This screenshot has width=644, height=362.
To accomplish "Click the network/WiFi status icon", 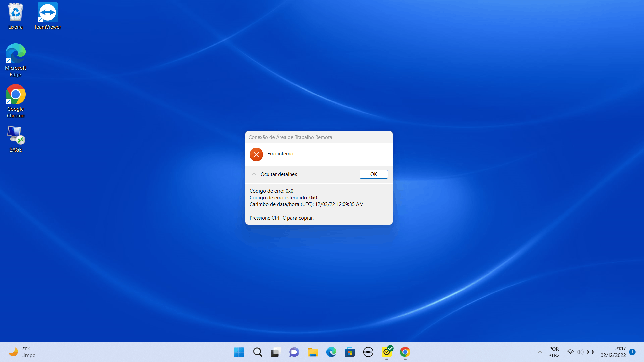I will point(570,351).
